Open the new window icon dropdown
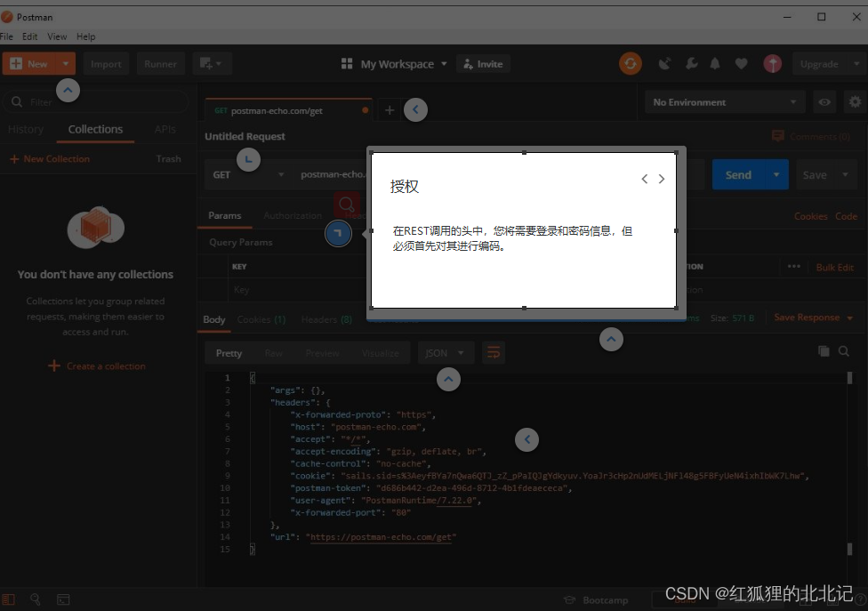Viewport: 868px width, 611px height. 212,64
